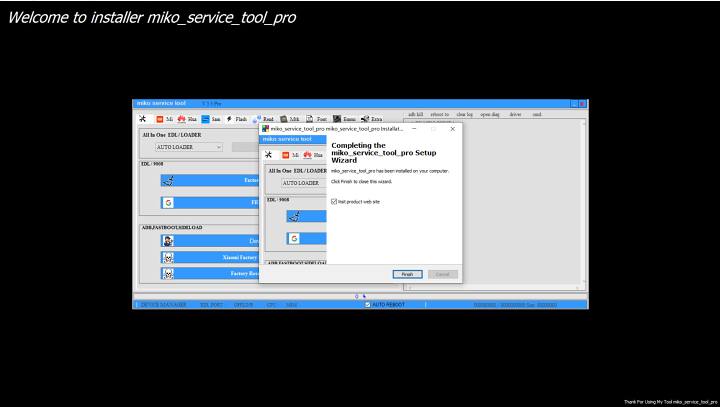Switch to the Sam tab

coord(211,119)
